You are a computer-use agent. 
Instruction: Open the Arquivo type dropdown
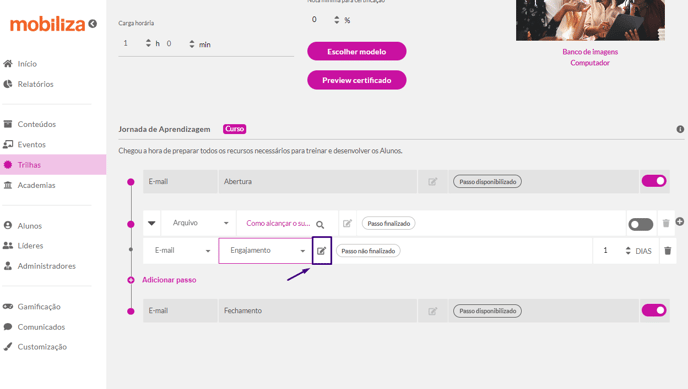coord(199,223)
